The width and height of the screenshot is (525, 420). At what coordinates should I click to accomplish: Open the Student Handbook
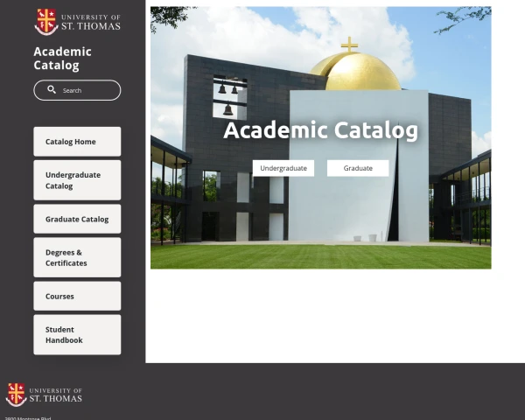[x=77, y=334]
